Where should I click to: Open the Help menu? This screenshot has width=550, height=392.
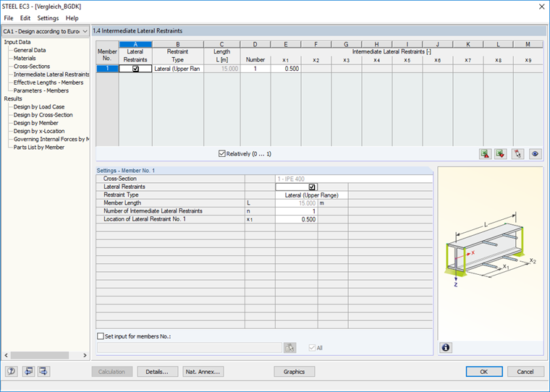tap(72, 18)
